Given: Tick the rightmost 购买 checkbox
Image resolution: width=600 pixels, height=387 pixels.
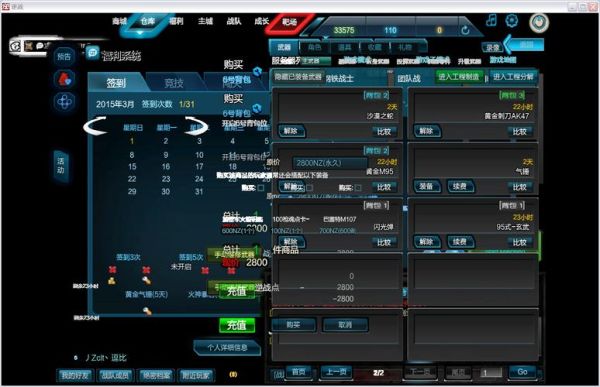Looking at the screenshot, I should click(x=358, y=188).
